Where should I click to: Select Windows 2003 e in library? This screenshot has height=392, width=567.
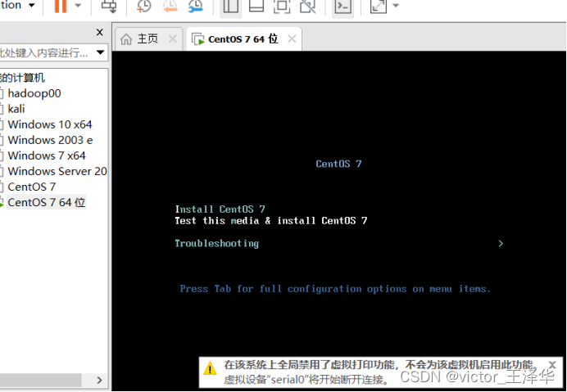pos(50,140)
